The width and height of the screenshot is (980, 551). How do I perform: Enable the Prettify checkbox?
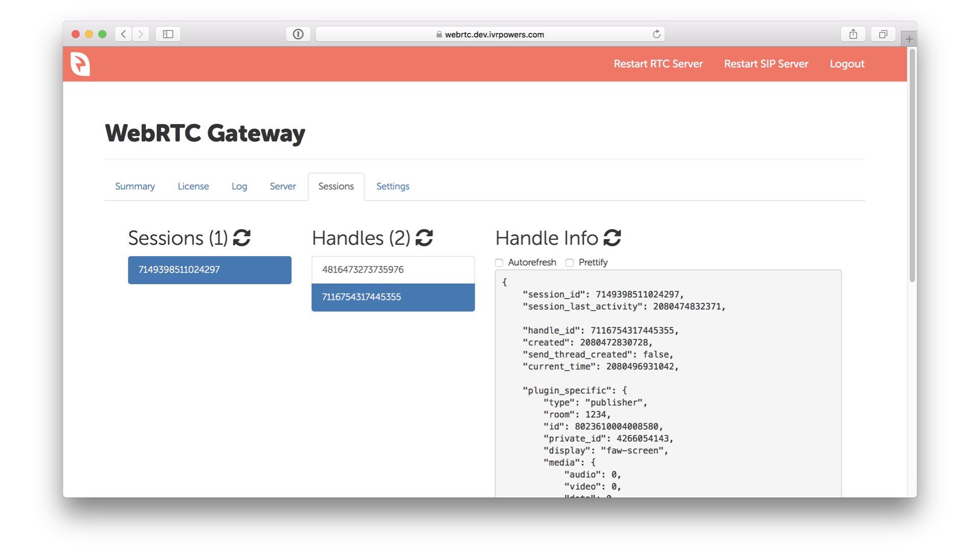click(570, 263)
